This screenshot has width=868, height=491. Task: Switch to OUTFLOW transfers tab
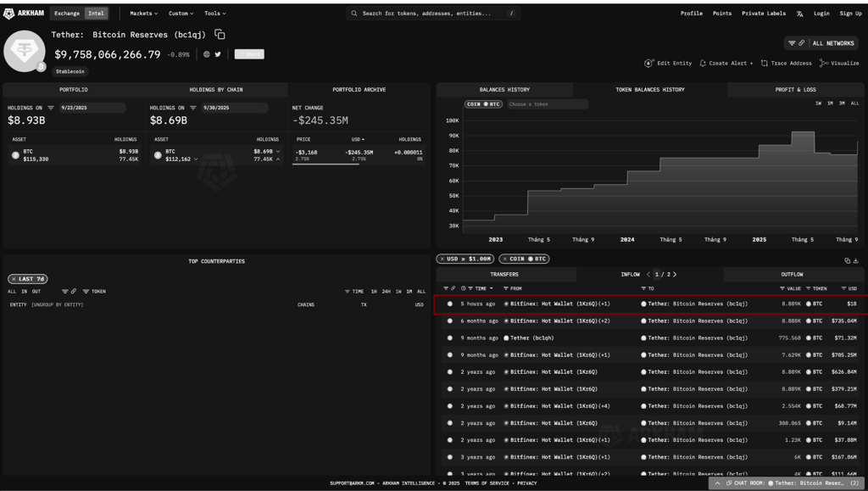[x=792, y=275]
